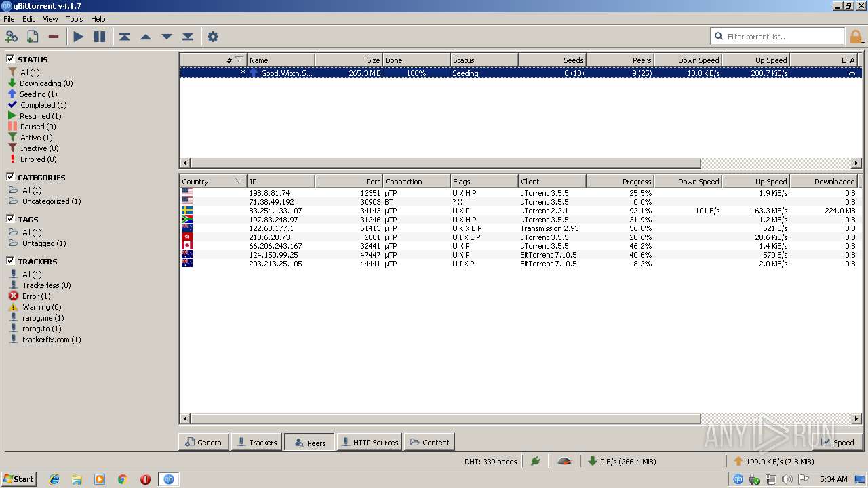Click the Speed graph button

click(x=837, y=442)
